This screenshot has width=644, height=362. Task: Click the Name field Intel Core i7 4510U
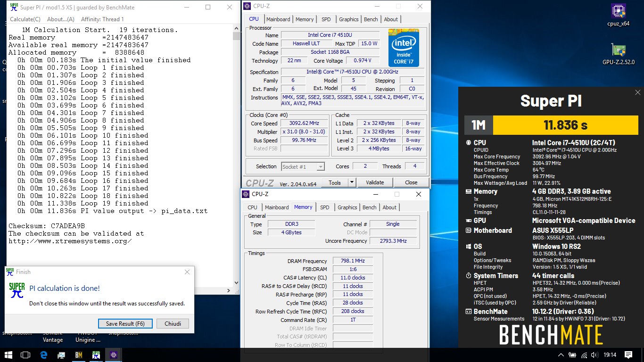[x=330, y=35]
